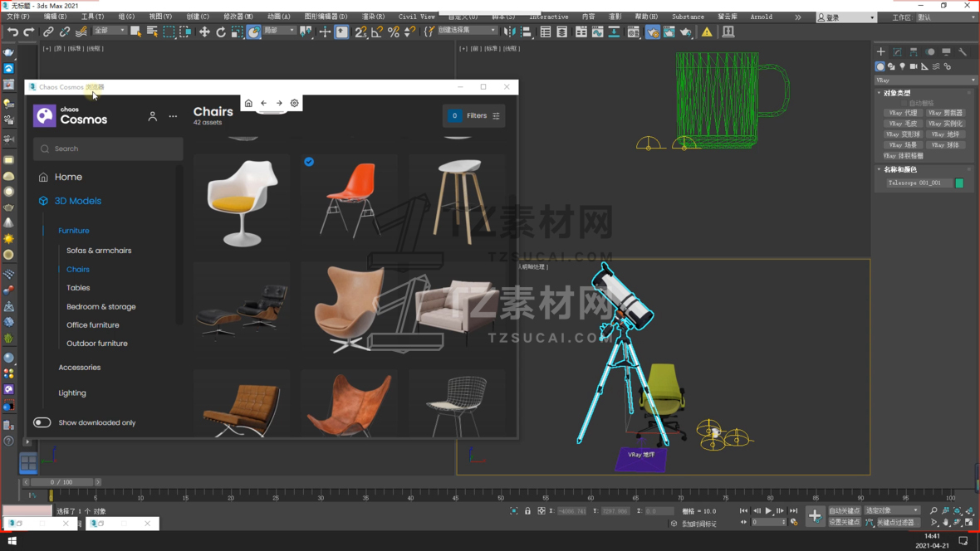
Task: Open the Cosmos browser settings gear
Action: click(294, 103)
